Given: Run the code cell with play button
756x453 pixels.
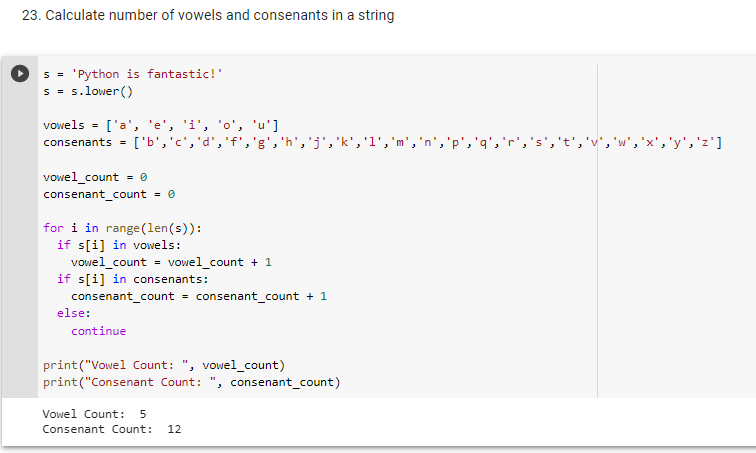Looking at the screenshot, I should 19,73.
